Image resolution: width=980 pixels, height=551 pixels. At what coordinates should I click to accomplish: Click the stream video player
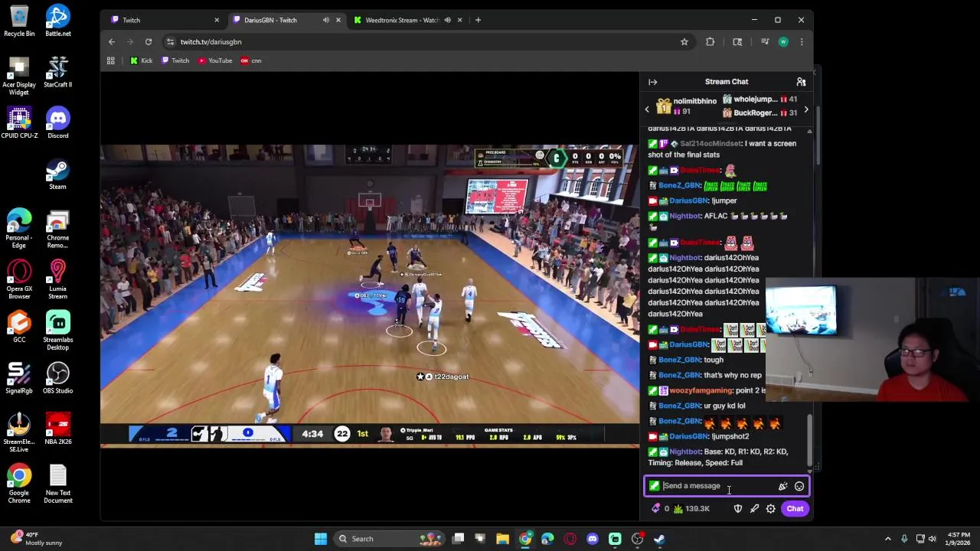370,295
